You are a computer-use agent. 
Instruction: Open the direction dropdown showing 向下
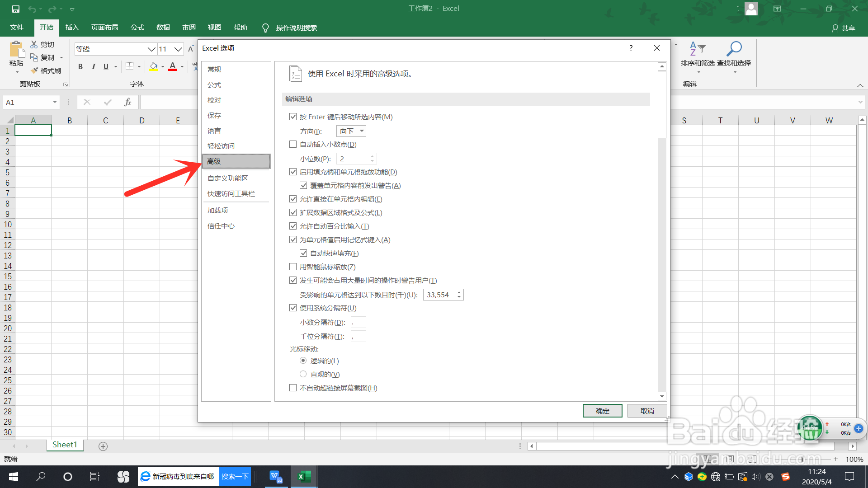pos(351,131)
